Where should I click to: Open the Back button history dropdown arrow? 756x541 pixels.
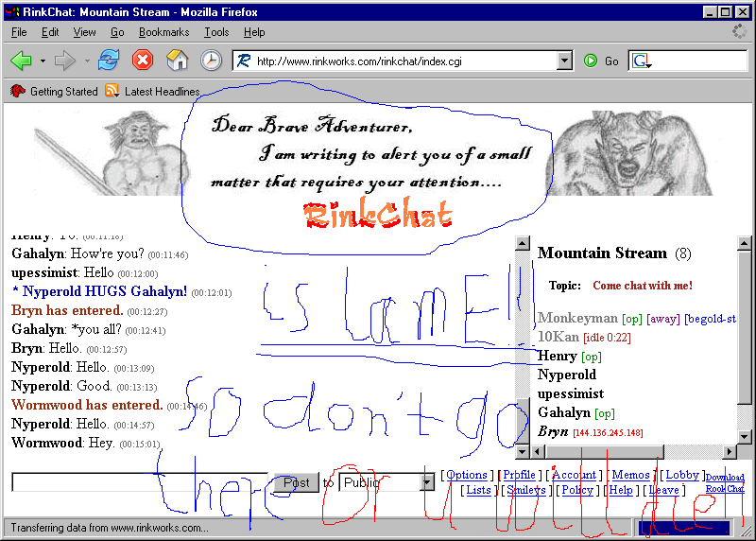coord(43,61)
